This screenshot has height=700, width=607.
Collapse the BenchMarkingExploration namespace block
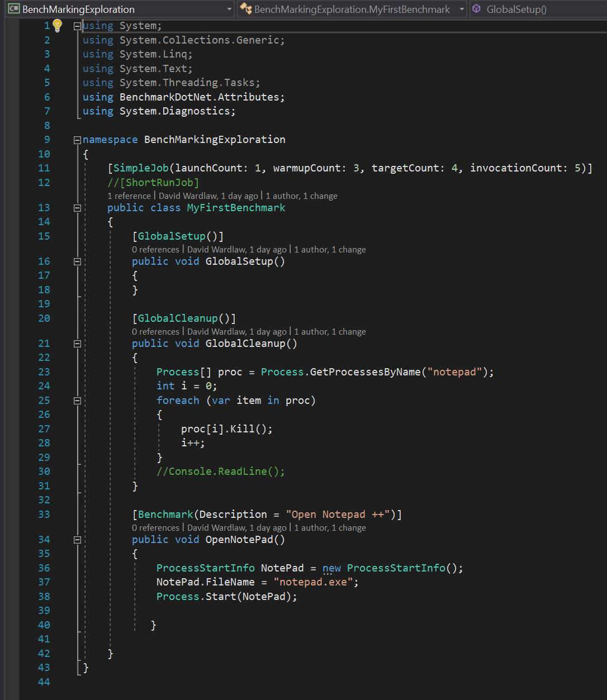tap(77, 139)
